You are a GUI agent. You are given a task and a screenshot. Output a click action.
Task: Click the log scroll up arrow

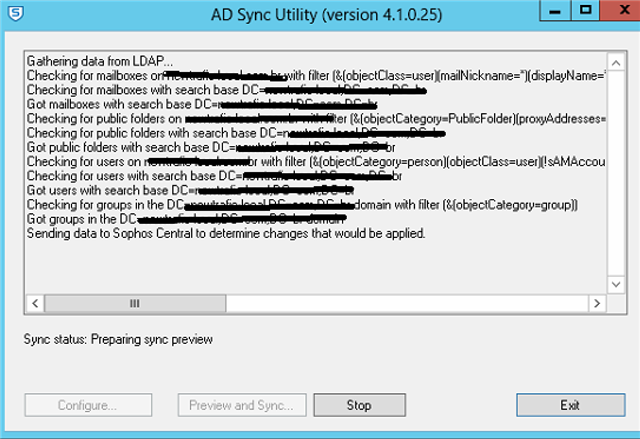click(x=616, y=63)
